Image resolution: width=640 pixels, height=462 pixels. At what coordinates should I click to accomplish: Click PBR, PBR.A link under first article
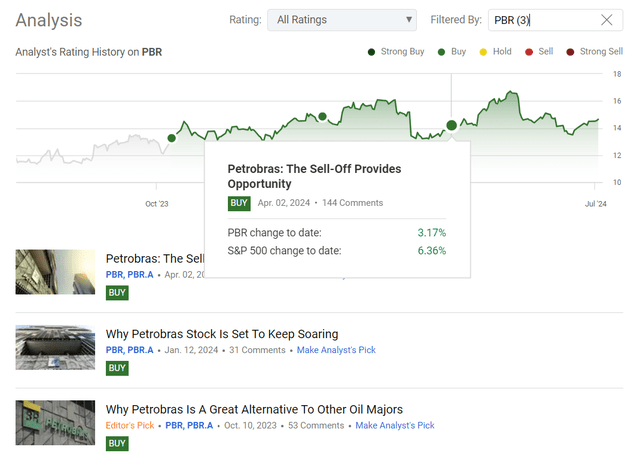click(129, 275)
